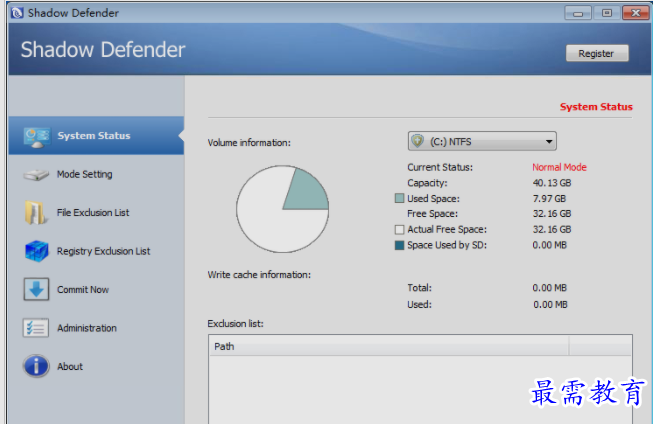
Task: Go to File Exclusion List
Action: coord(96,212)
